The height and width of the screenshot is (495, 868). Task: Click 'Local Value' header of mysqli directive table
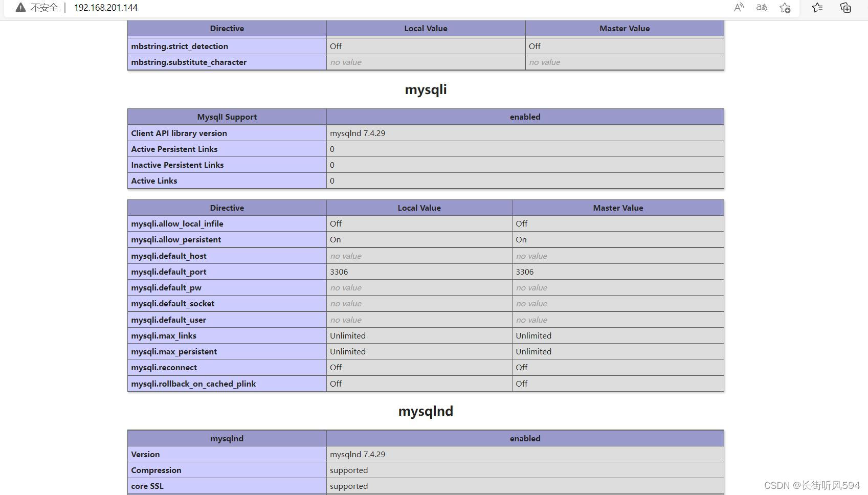point(419,208)
